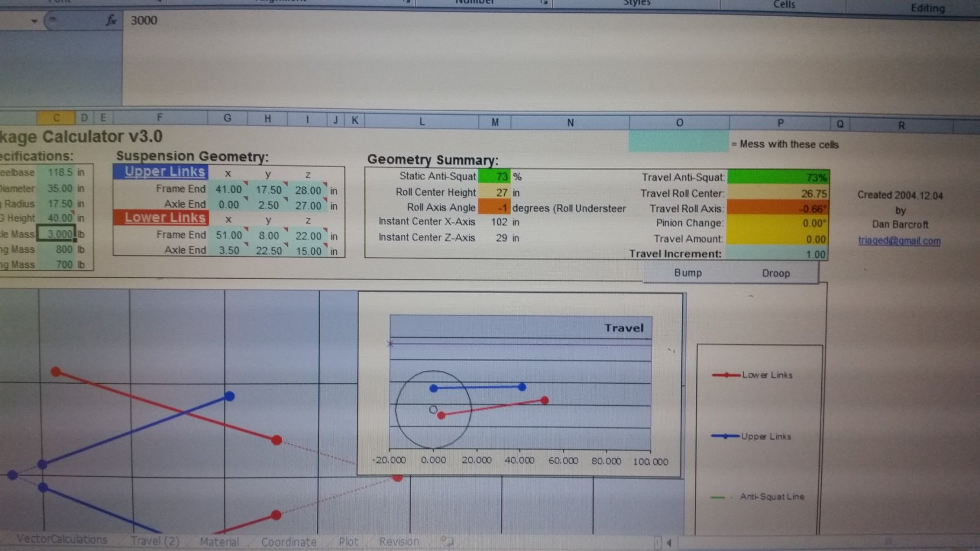The image size is (980, 551).
Task: Click the green Static Anti-Squat cell
Action: 493,176
